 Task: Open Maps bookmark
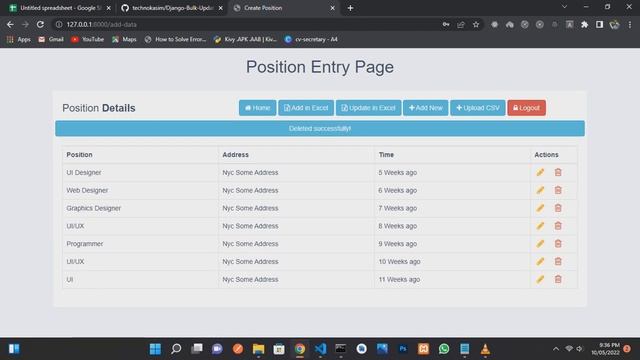[124, 39]
